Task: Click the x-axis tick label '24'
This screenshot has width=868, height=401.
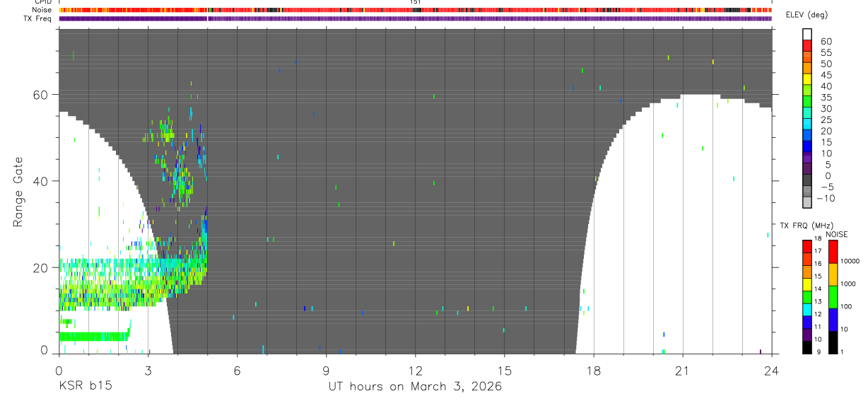Action: 771,370
